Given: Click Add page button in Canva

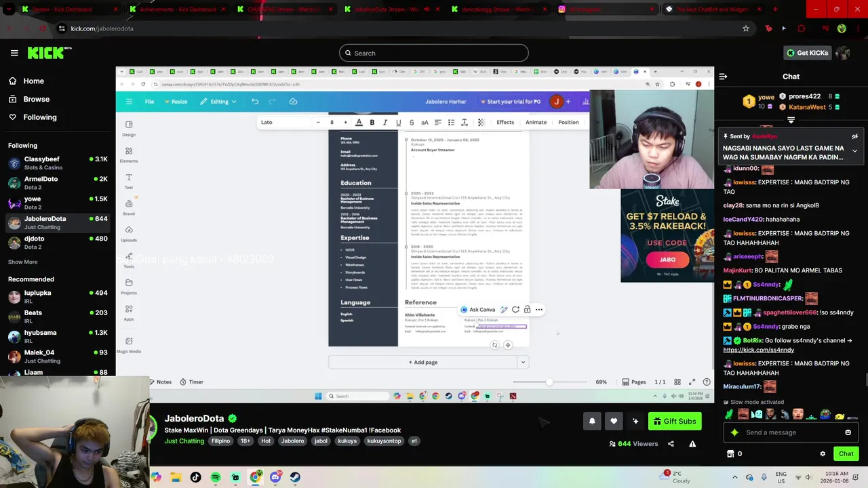Looking at the screenshot, I should 423,363.
